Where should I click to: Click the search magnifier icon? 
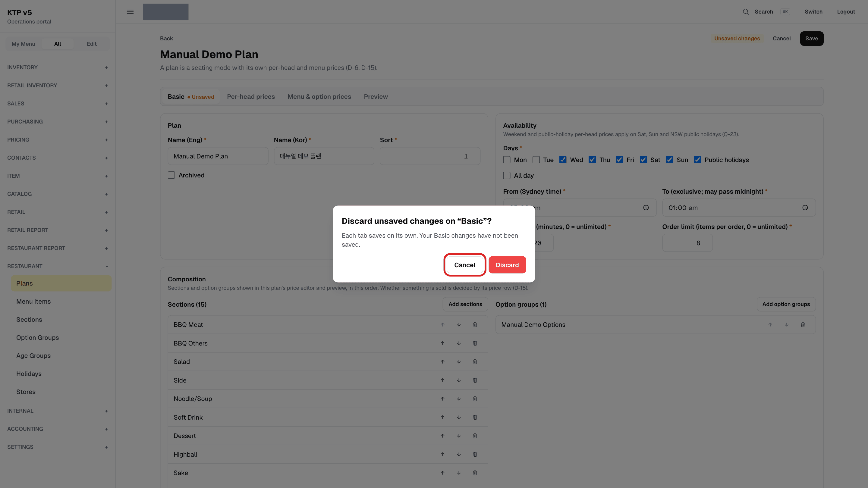coord(746,12)
